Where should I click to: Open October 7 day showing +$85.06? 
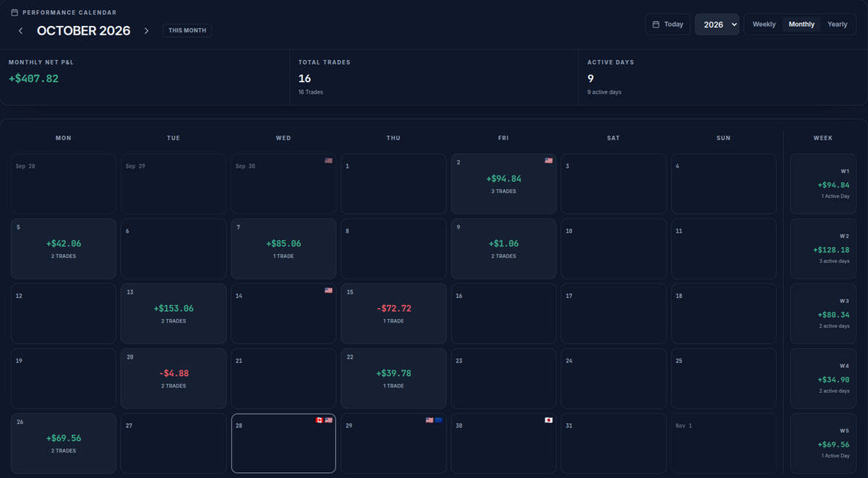(x=284, y=249)
